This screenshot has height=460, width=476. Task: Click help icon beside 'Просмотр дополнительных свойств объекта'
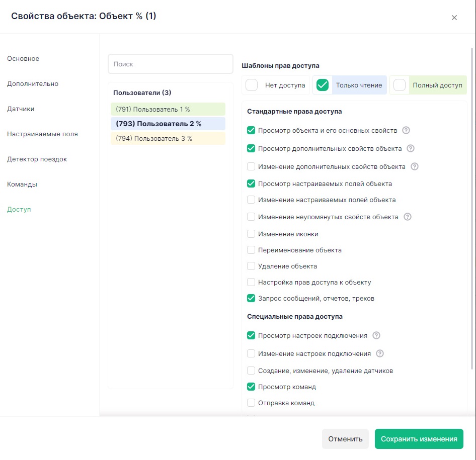click(411, 148)
